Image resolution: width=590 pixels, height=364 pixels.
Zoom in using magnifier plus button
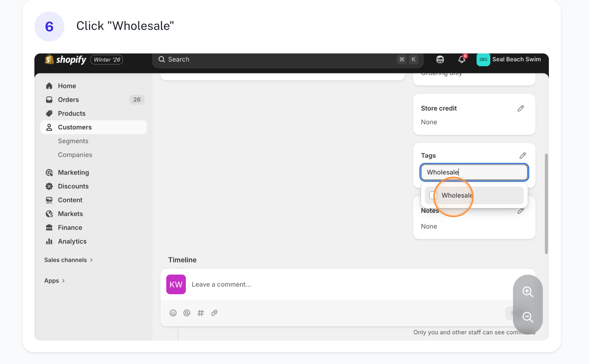pos(528,292)
